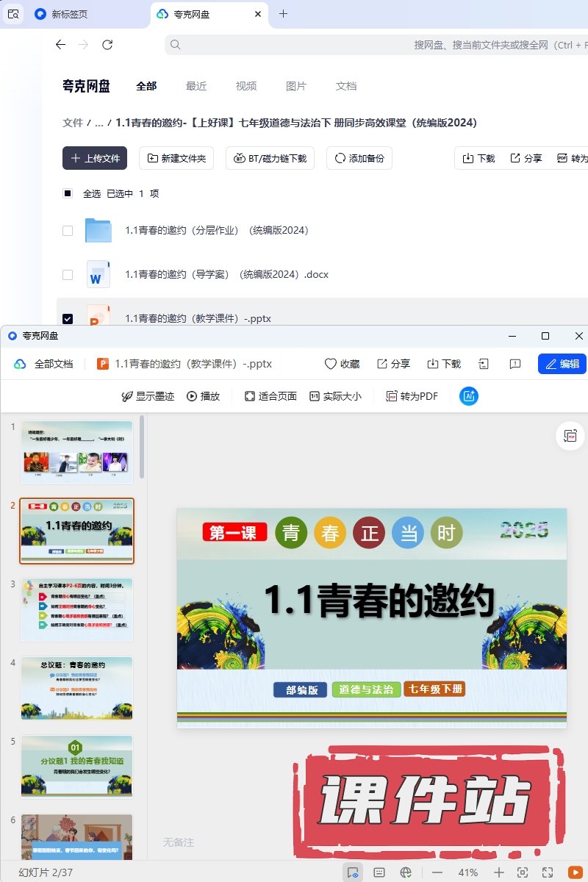588x882 pixels.
Task: Enter fullscreen via the expand icon
Action: point(548,872)
